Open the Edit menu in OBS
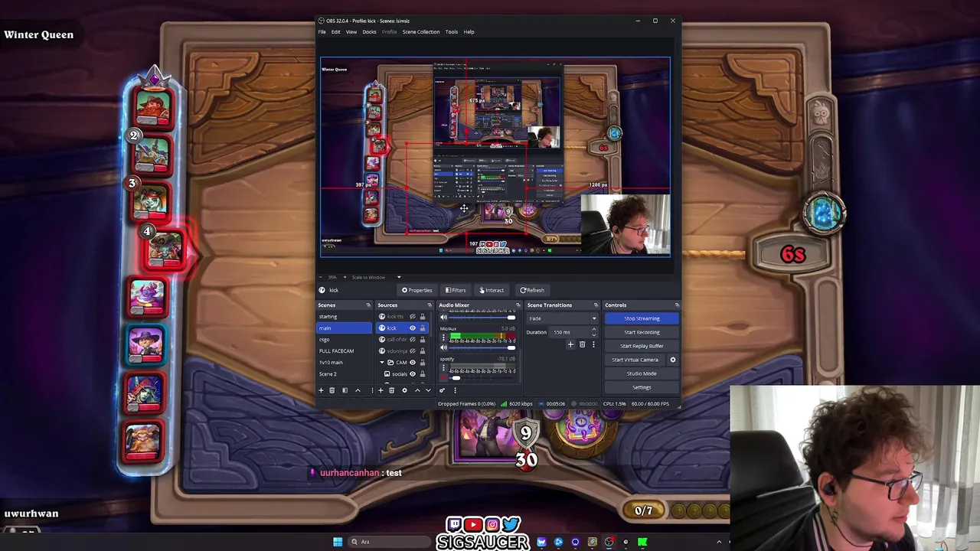This screenshot has width=980, height=551. coord(335,32)
